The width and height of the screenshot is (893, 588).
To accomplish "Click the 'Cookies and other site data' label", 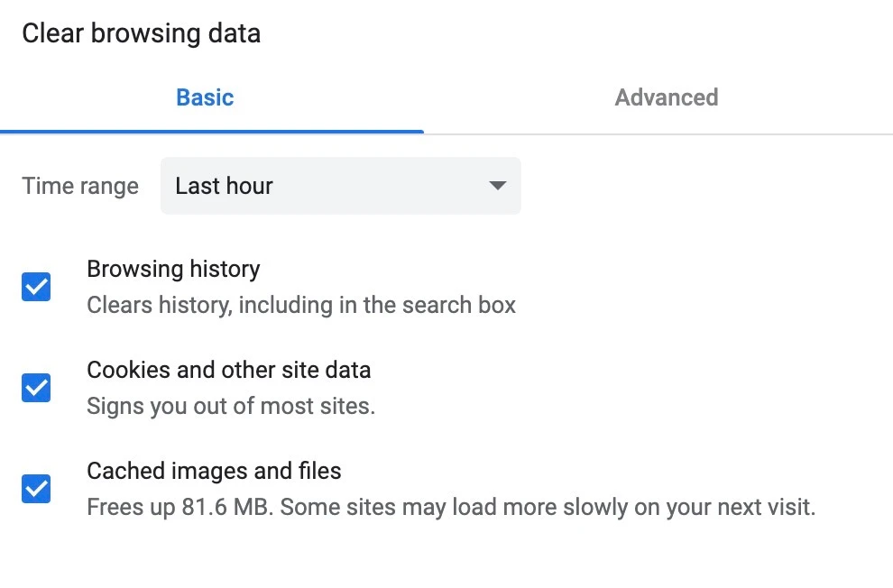I will (228, 370).
